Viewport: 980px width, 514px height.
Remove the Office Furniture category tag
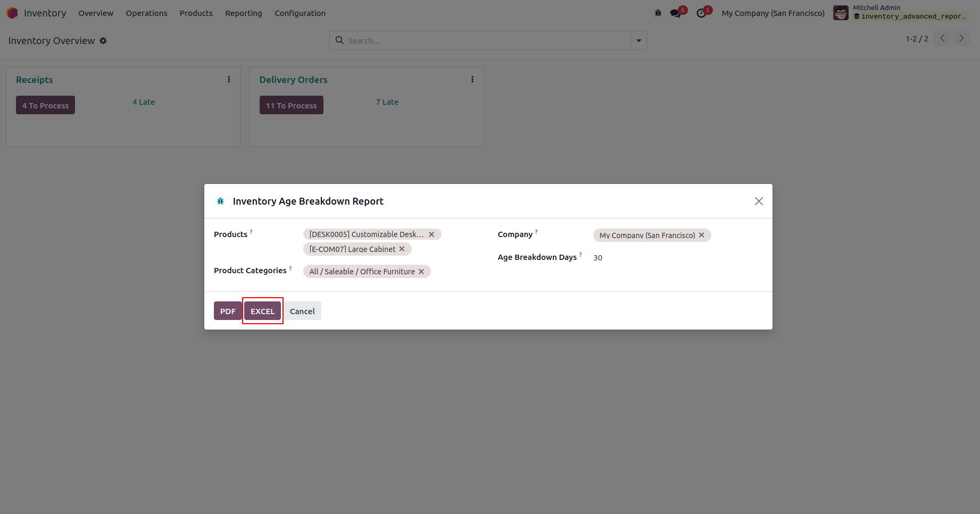(421, 272)
